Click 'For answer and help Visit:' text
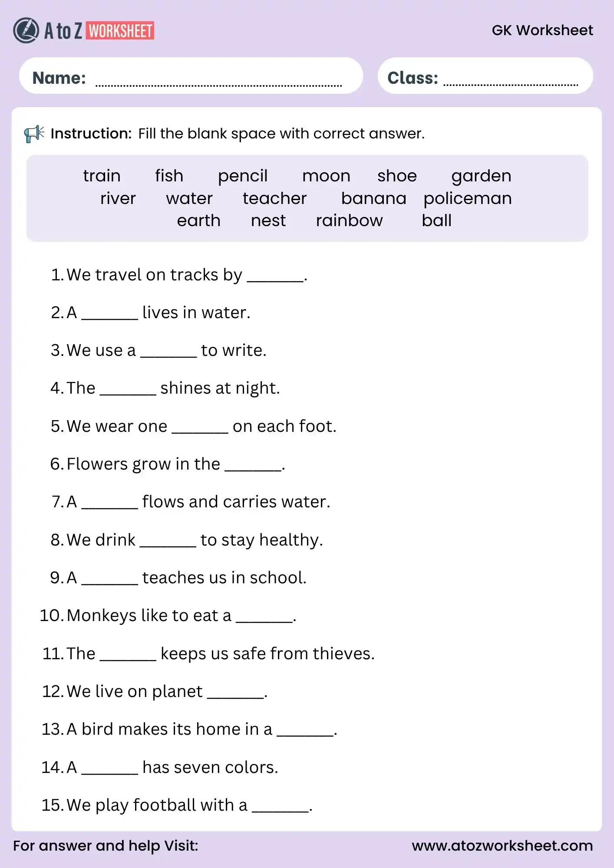Viewport: 614px width, 868px height. pos(106,845)
